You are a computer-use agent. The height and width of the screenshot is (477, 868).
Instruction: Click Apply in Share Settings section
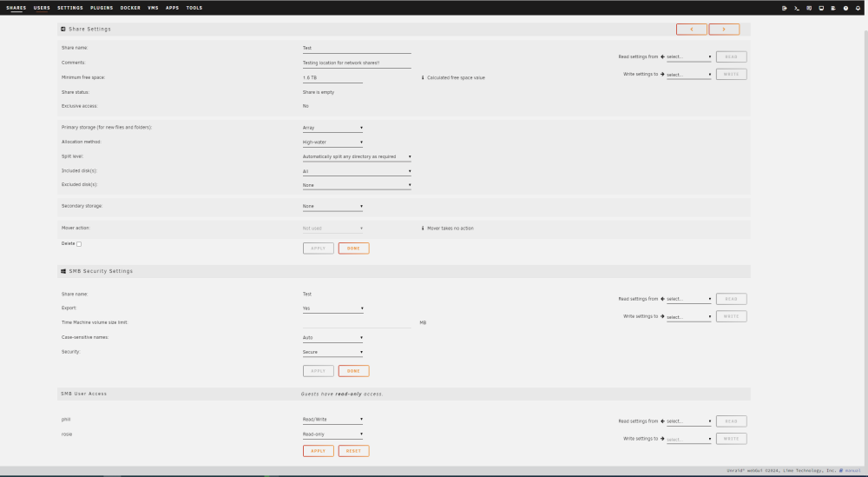319,248
